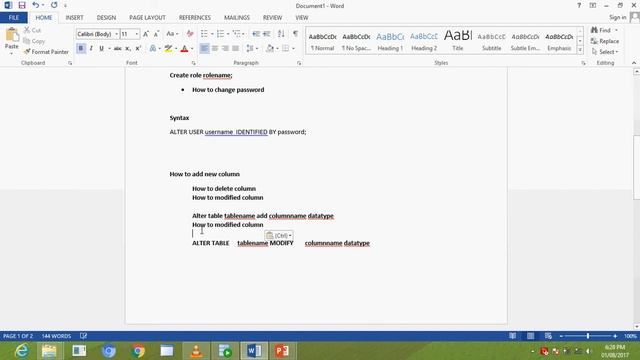The image size is (640, 360).
Task: Toggle Show/Hide paragraph marks
Action: [x=296, y=34]
